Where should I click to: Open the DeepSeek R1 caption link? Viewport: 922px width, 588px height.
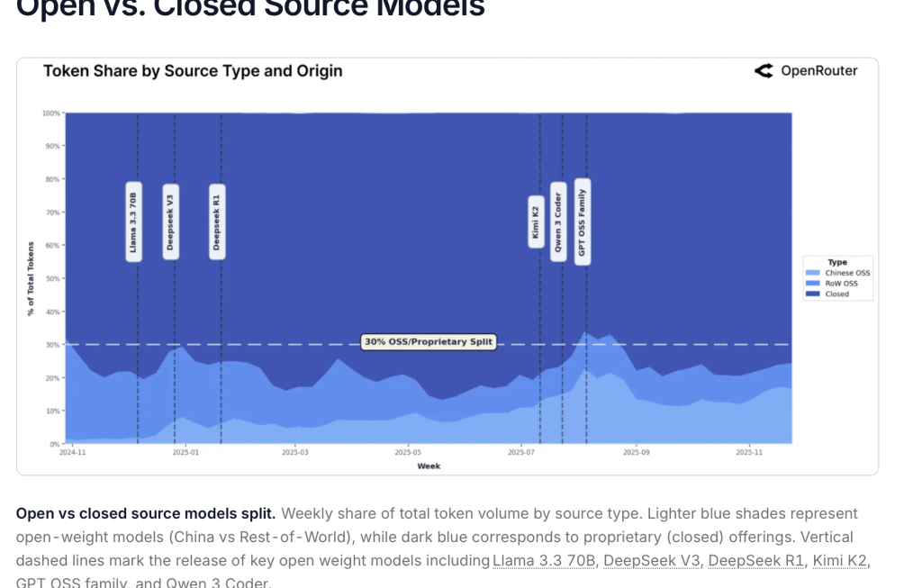coord(756,560)
